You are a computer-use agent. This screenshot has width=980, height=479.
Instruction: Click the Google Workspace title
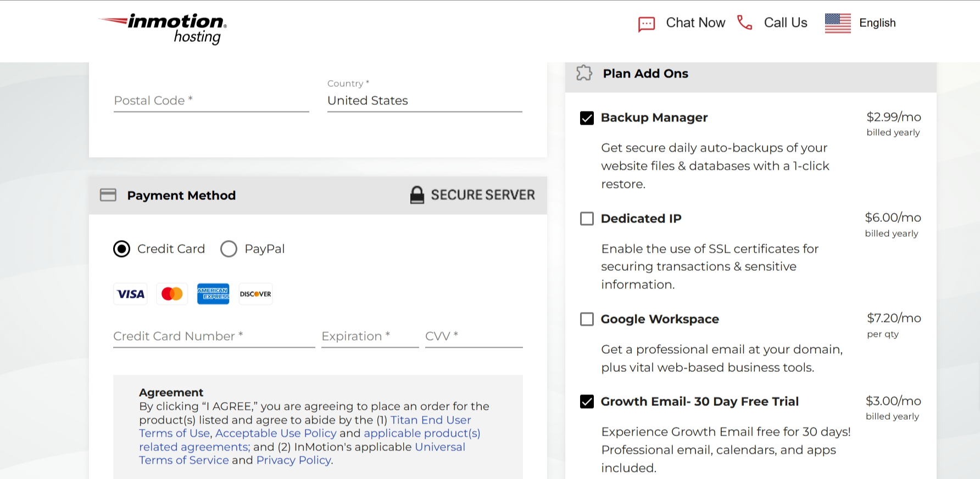(660, 319)
